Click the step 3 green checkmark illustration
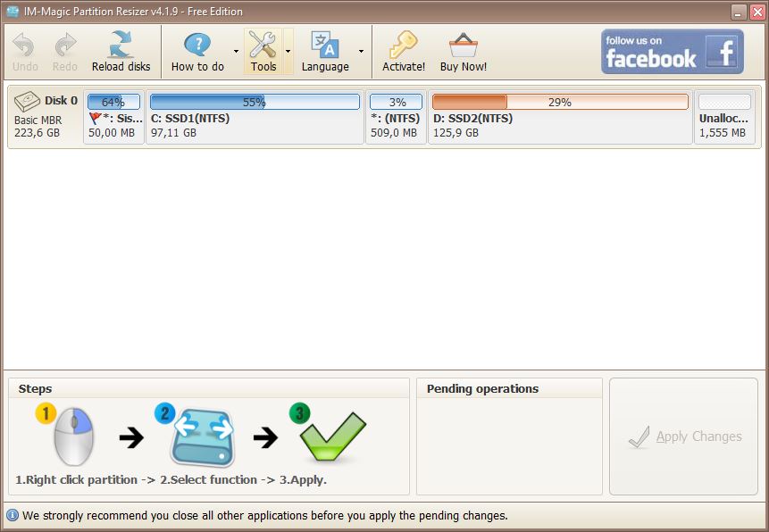The width and height of the screenshot is (769, 532). [x=332, y=436]
